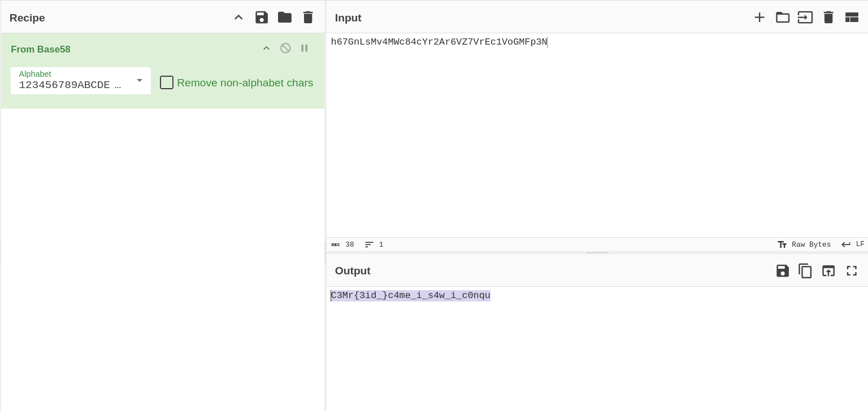Add a new input tab

pyautogui.click(x=759, y=18)
